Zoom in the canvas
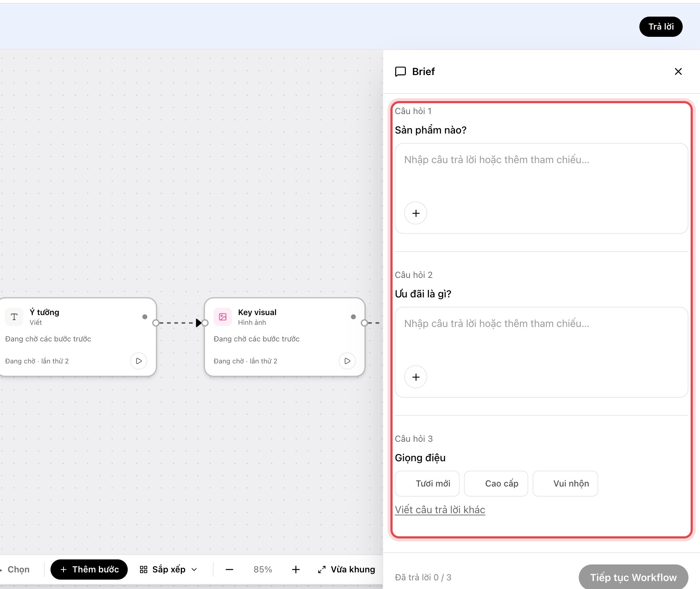700x589 pixels. click(x=296, y=570)
